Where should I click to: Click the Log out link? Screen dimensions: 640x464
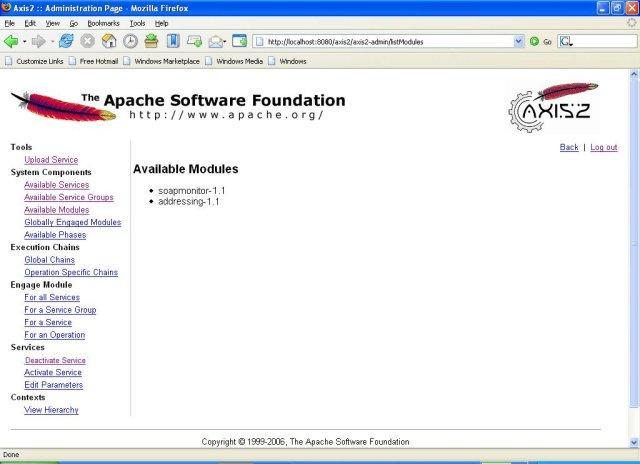[604, 147]
